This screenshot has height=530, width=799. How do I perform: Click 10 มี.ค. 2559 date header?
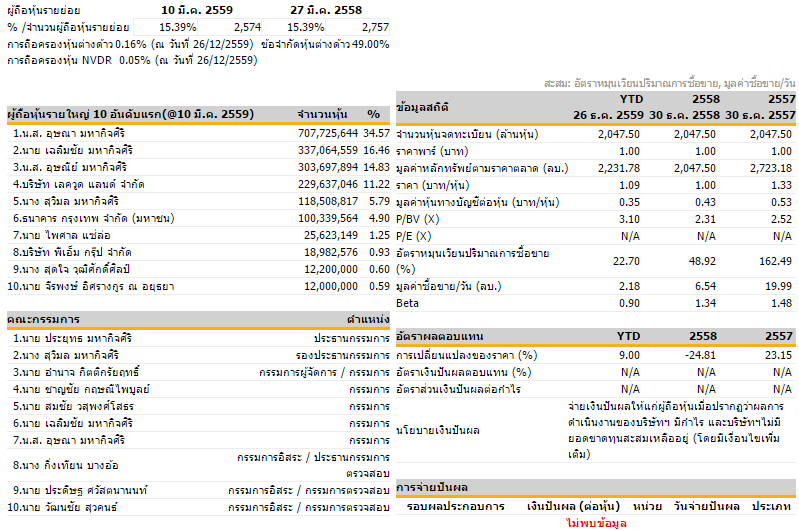coord(197,10)
